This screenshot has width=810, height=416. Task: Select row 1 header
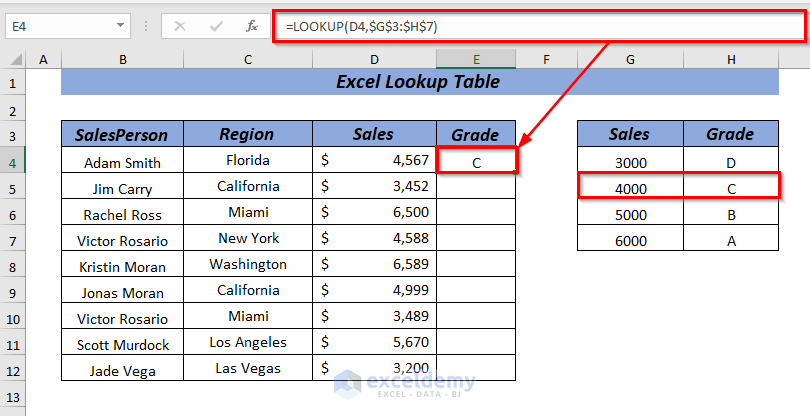12,83
